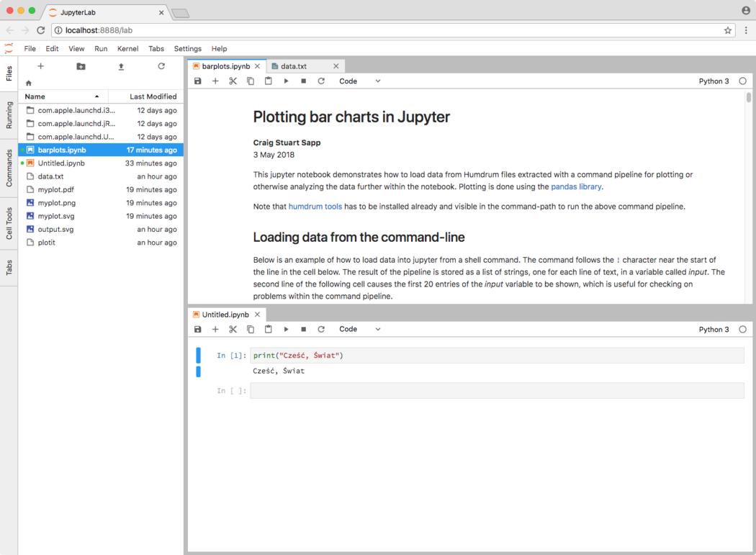This screenshot has height=555, width=756.
Task: Refresh the file list
Action: click(161, 66)
